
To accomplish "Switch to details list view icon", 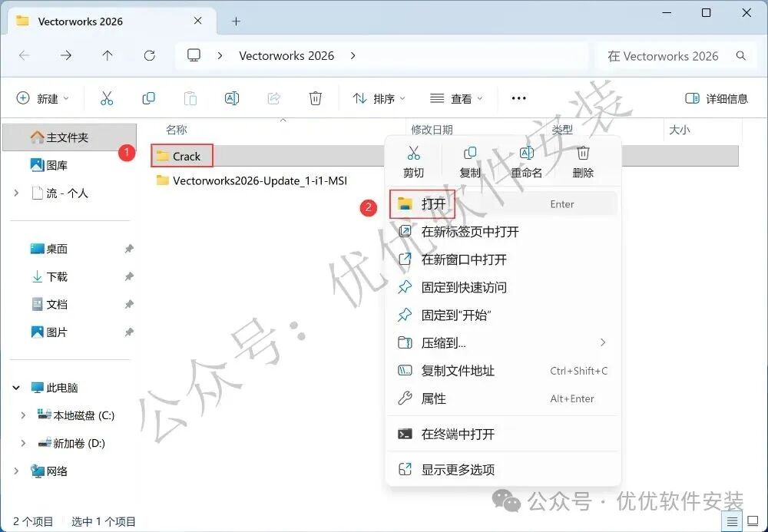I will pyautogui.click(x=732, y=522).
